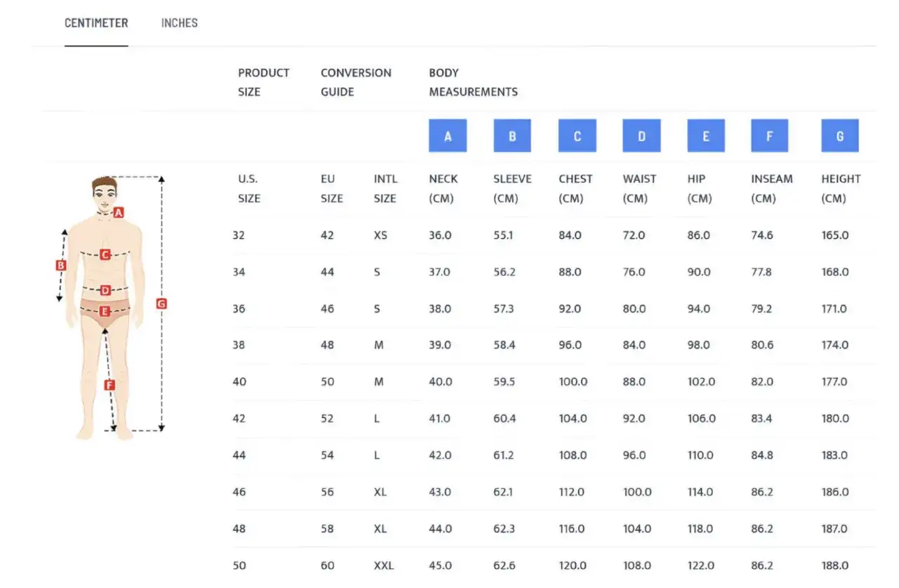This screenshot has width=899, height=588.
Task: Click EU size 52 cell
Action: (x=327, y=419)
